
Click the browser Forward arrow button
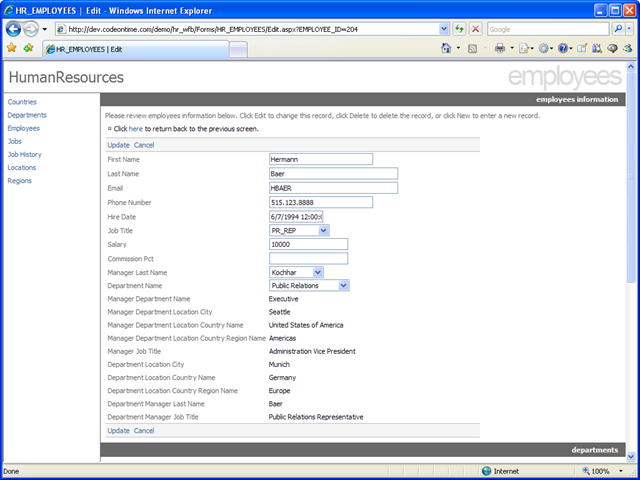pos(31,29)
